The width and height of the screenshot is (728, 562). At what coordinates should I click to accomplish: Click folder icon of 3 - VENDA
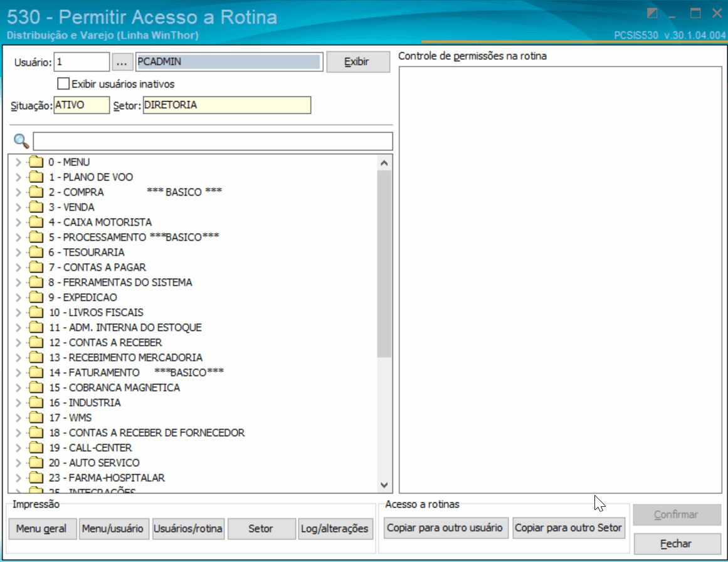36,207
